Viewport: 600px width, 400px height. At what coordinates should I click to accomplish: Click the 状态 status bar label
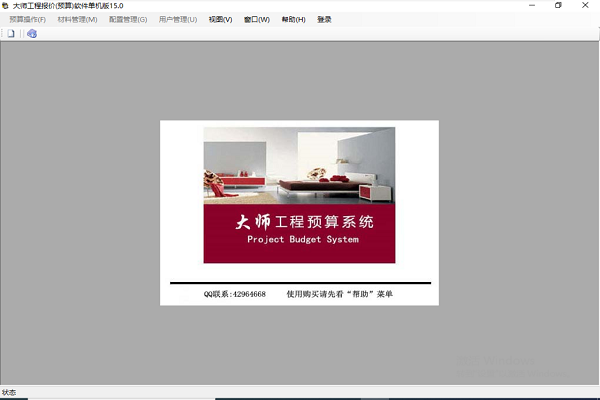(9, 392)
